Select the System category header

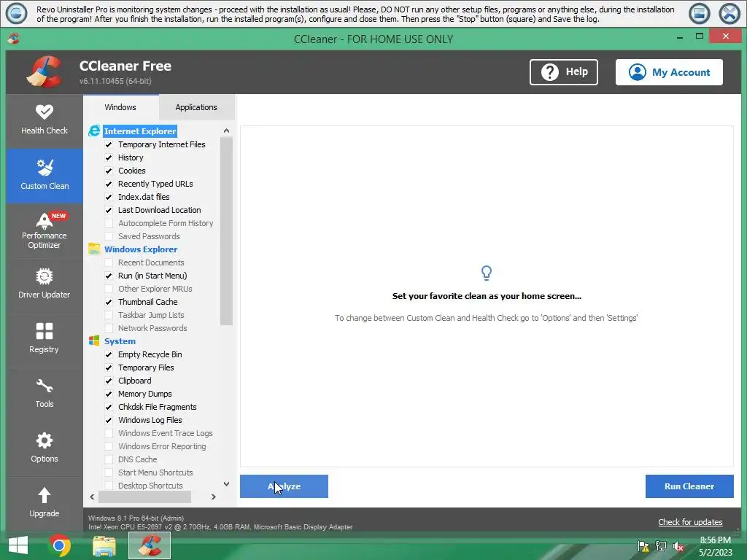coord(120,341)
